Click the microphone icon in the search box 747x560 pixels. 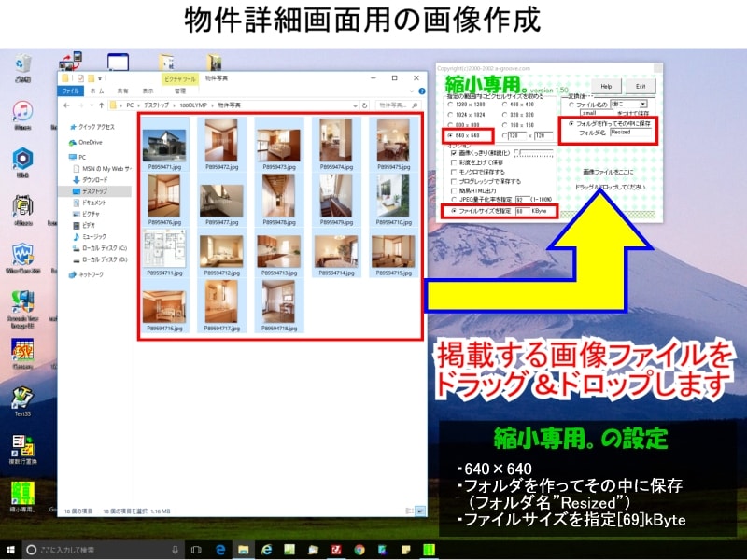click(x=175, y=550)
